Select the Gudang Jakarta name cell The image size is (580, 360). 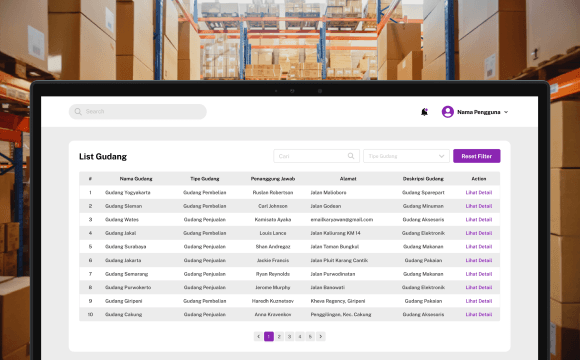[x=123, y=260]
